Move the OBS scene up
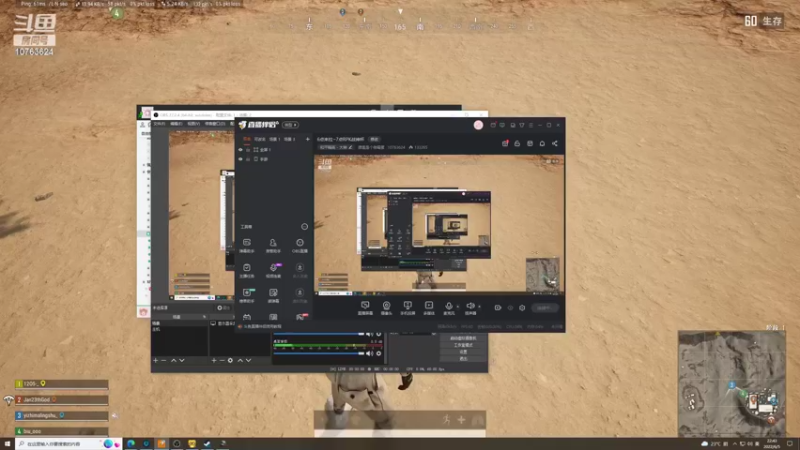Viewport: 800px width, 450px height. coord(173,360)
